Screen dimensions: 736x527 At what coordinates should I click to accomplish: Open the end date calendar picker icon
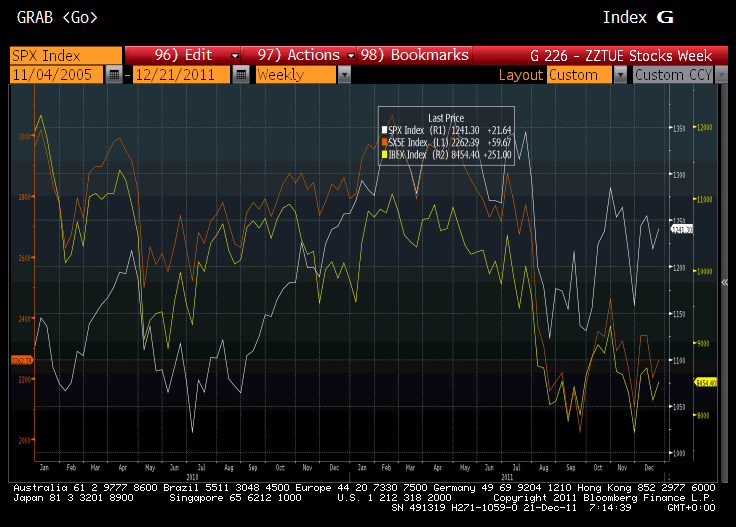click(241, 75)
